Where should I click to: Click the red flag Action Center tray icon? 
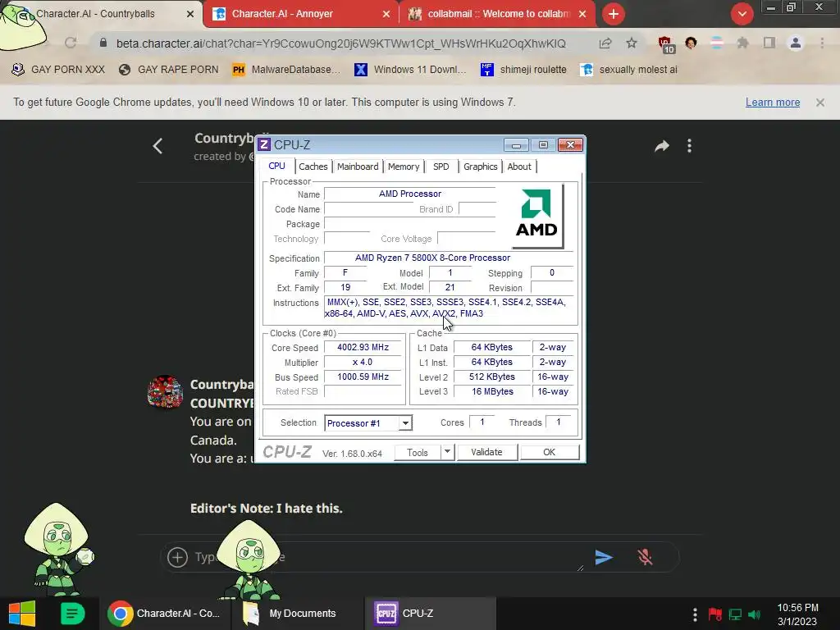[x=714, y=614]
